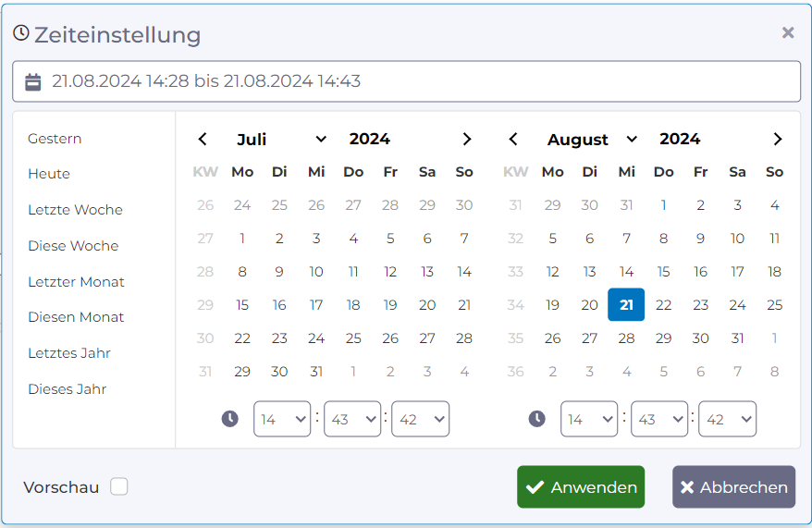Click the 2024 year field beside August
Screen dimensions: 812x528
coord(680,139)
